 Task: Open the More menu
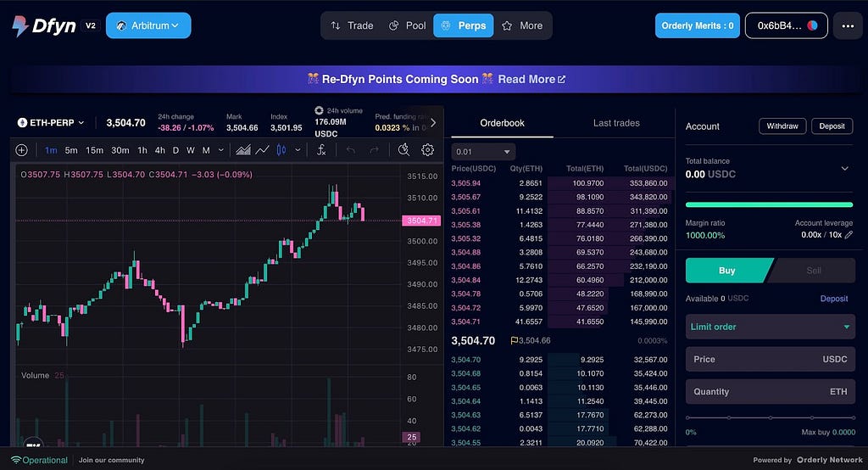point(522,25)
